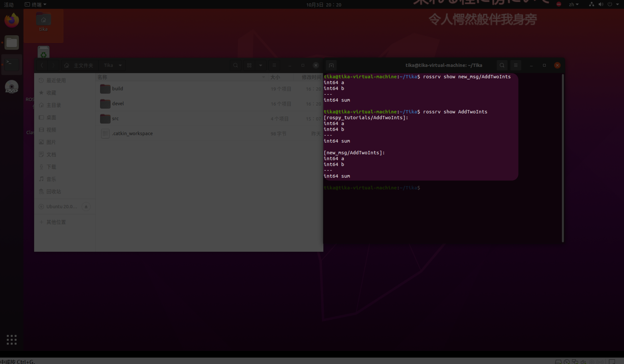Expand view options dropdown arrow

tap(260, 65)
